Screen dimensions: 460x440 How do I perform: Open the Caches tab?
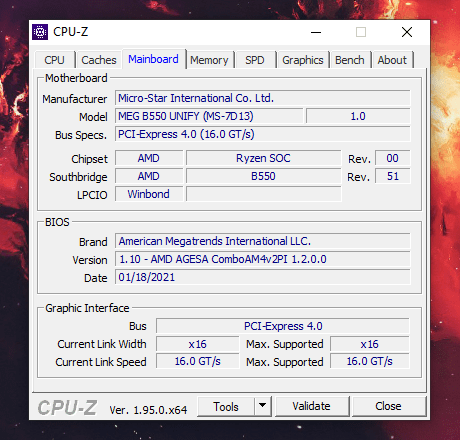pos(99,60)
